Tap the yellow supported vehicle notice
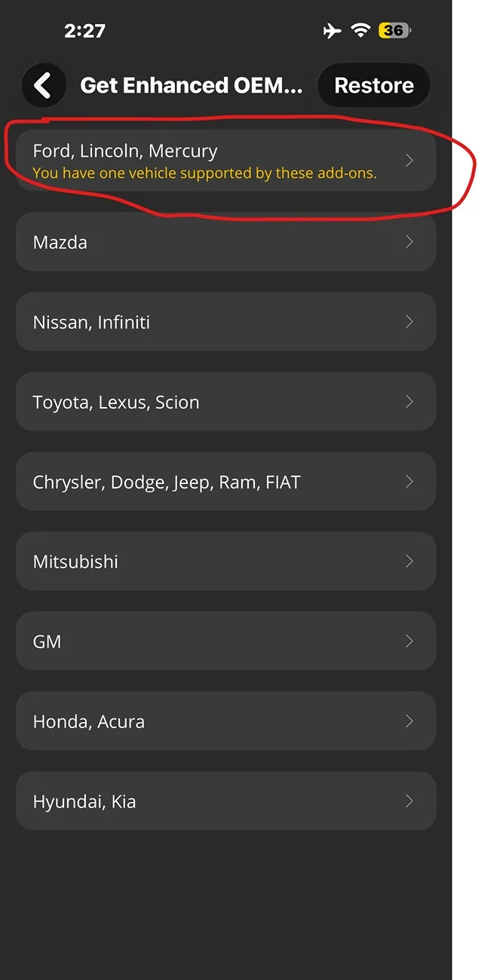 tap(204, 173)
